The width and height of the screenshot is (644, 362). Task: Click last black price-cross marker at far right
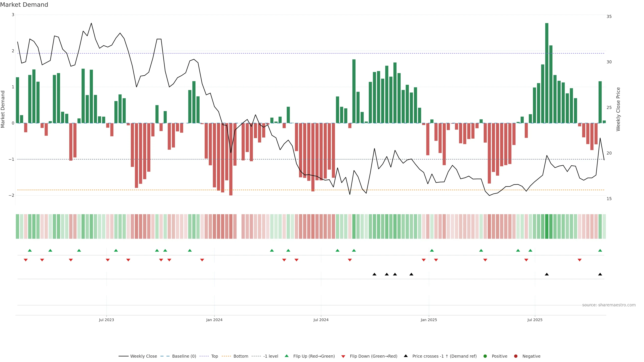point(600,274)
